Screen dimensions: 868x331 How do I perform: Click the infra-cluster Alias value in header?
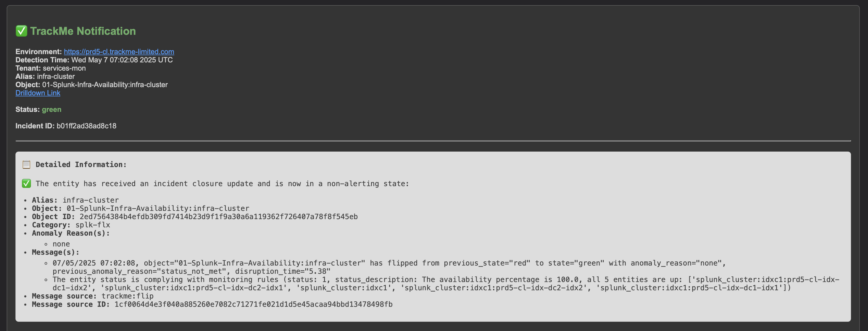56,77
